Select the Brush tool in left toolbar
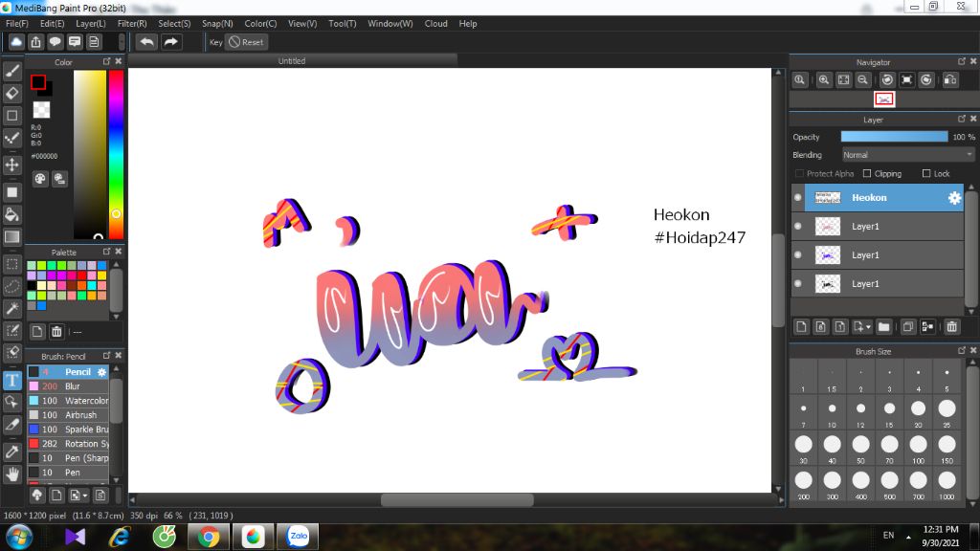Image resolution: width=980 pixels, height=551 pixels. click(x=11, y=71)
